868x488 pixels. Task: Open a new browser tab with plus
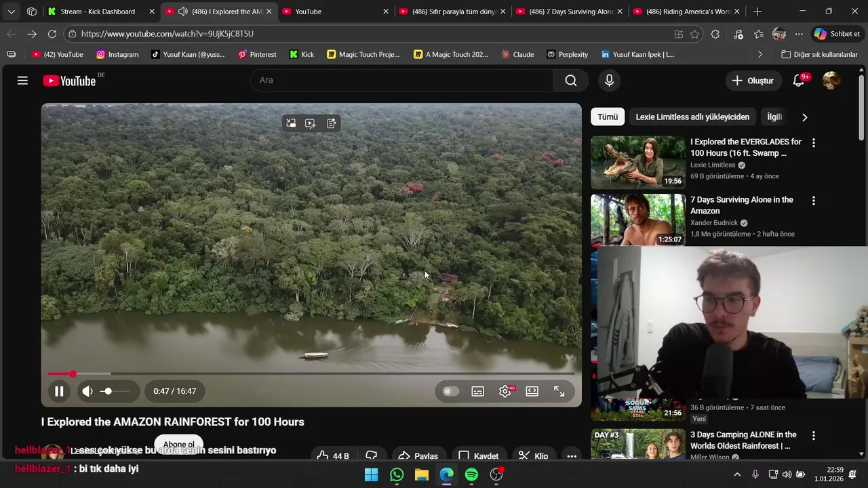click(757, 12)
